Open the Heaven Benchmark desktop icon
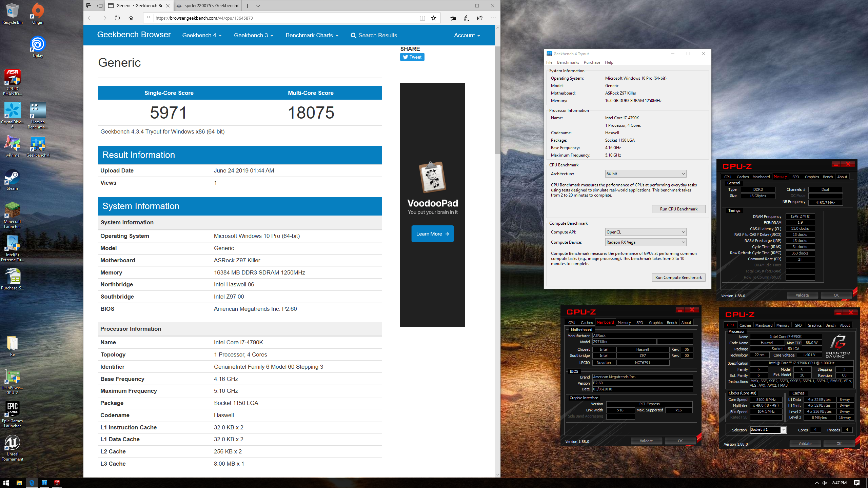The image size is (868, 488). (x=38, y=116)
